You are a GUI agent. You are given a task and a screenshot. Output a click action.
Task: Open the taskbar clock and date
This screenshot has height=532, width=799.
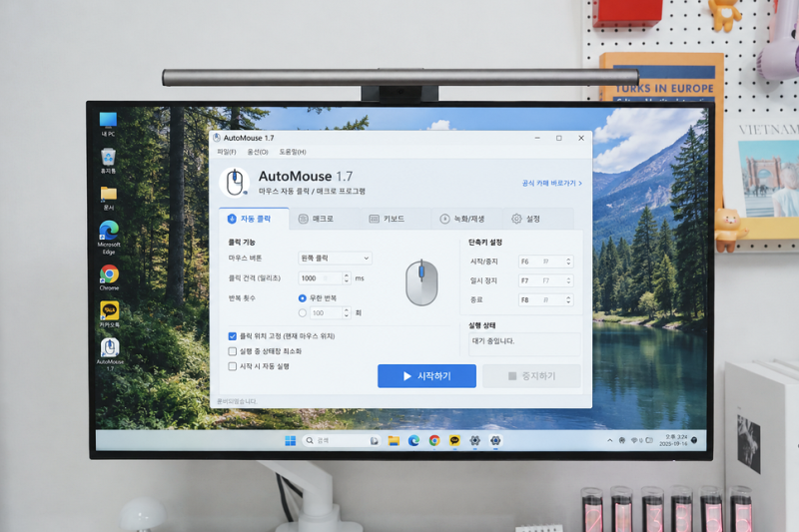click(673, 440)
